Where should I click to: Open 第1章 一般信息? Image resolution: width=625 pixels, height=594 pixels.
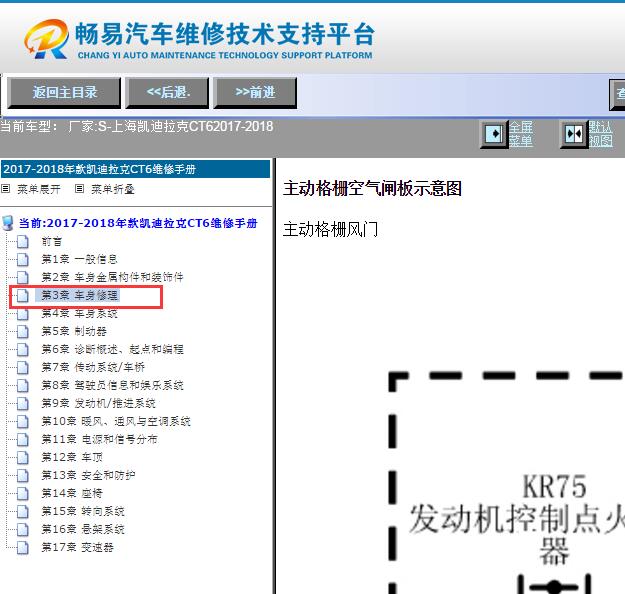80,259
